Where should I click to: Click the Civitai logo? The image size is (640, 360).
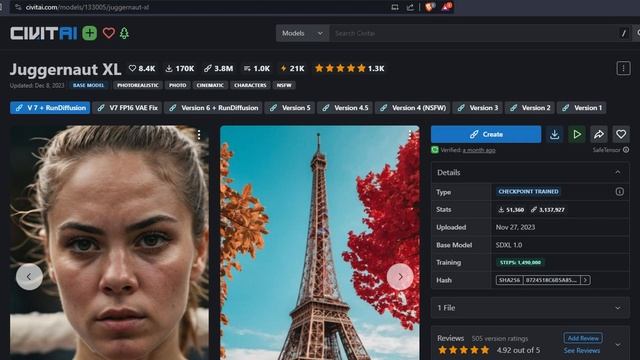click(x=44, y=33)
